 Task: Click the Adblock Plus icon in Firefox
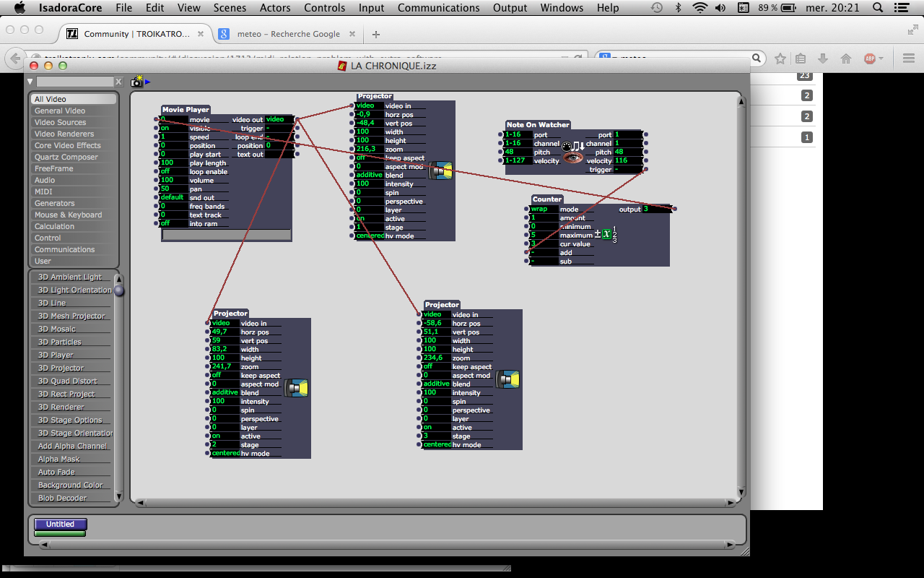(x=870, y=59)
